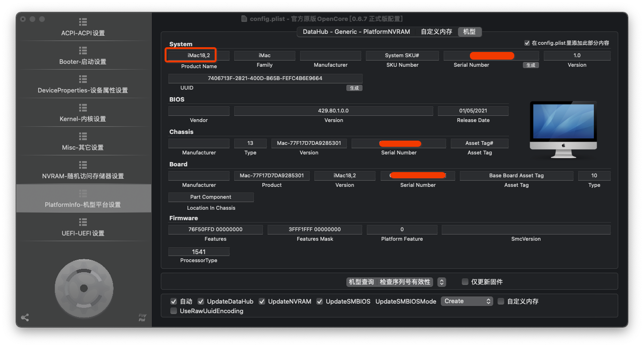Click the ACPI list icon in sidebar

pos(83,22)
